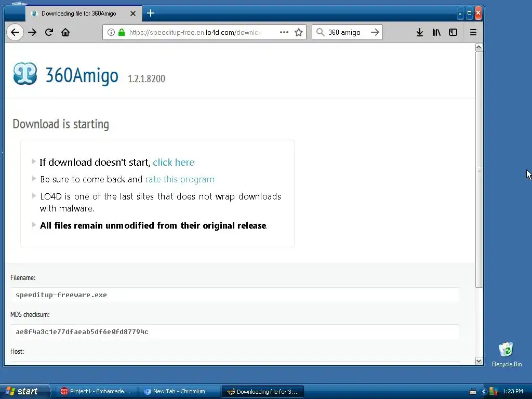Expand hidden system tray icons arrow
Viewport: 532px width, 399px height.
tap(484, 392)
